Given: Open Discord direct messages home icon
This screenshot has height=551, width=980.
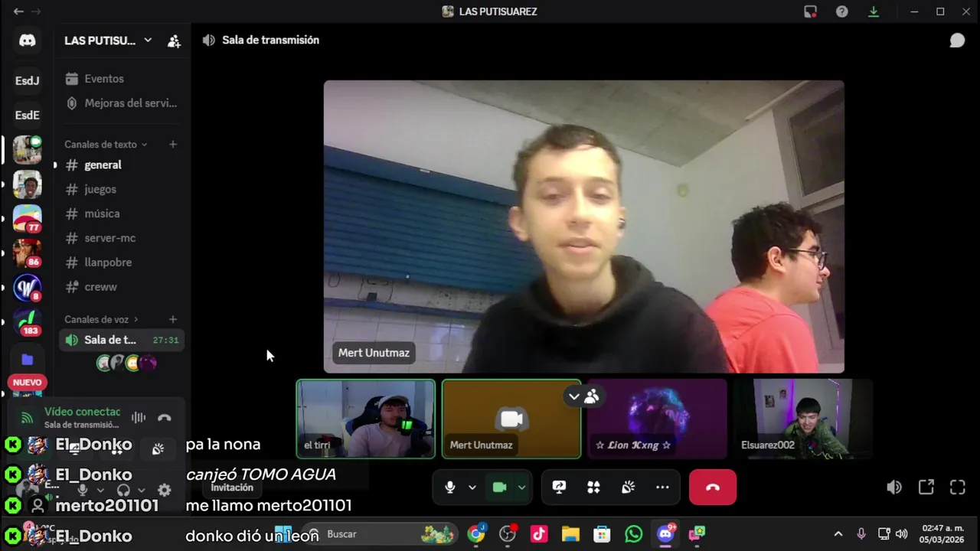Looking at the screenshot, I should [x=28, y=41].
